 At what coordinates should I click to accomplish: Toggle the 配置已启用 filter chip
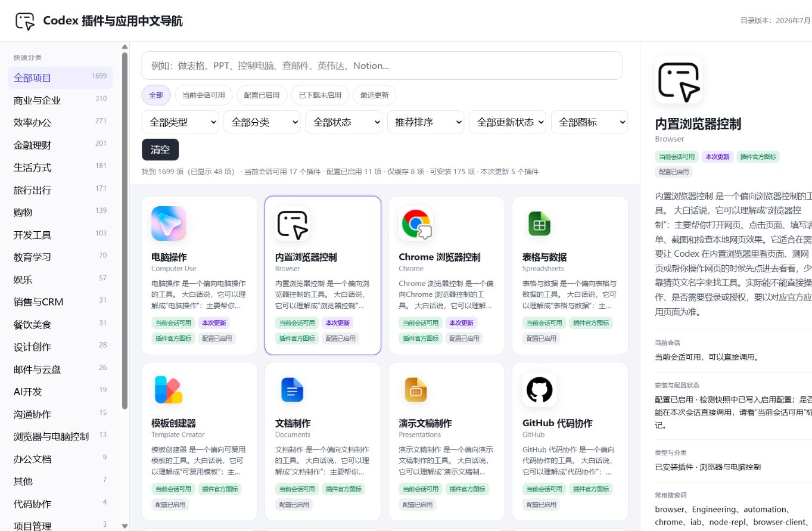coord(262,95)
